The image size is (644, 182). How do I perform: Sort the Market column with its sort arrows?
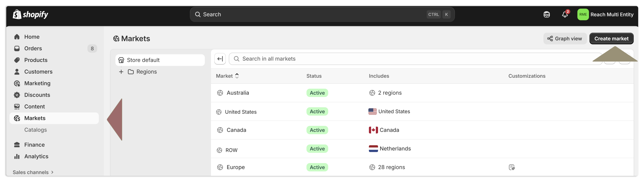(237, 76)
